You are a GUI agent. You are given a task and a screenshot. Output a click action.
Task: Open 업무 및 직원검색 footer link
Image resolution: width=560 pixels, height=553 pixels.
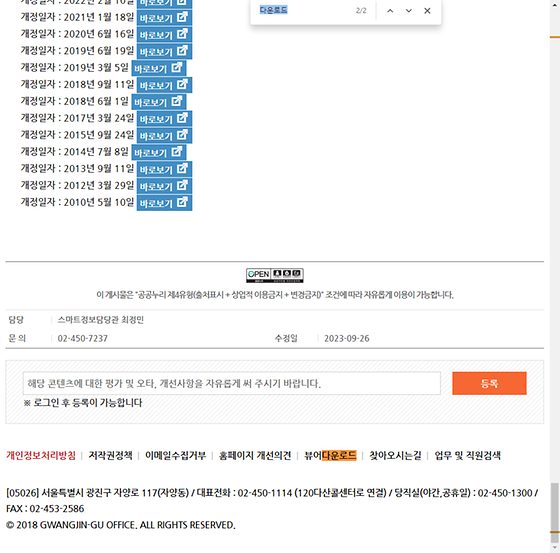(468, 455)
